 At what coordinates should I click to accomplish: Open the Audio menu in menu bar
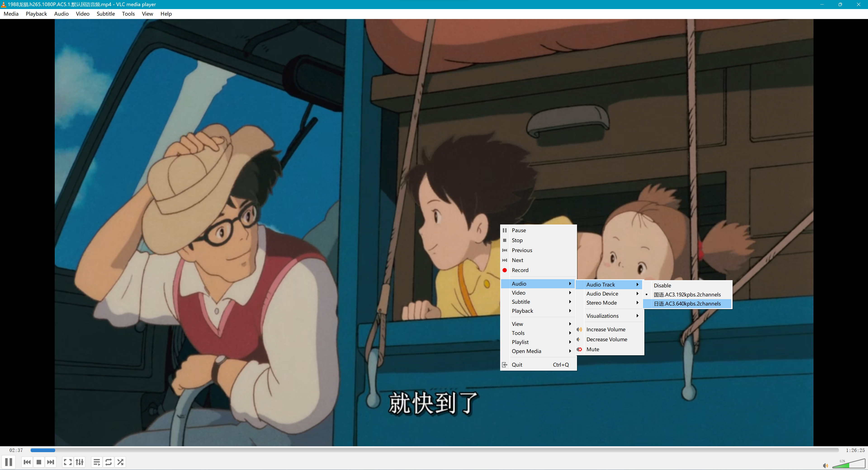[61, 14]
